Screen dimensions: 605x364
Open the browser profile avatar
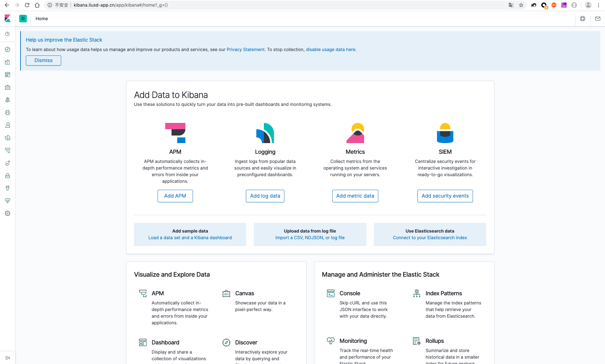pyautogui.click(x=588, y=5)
